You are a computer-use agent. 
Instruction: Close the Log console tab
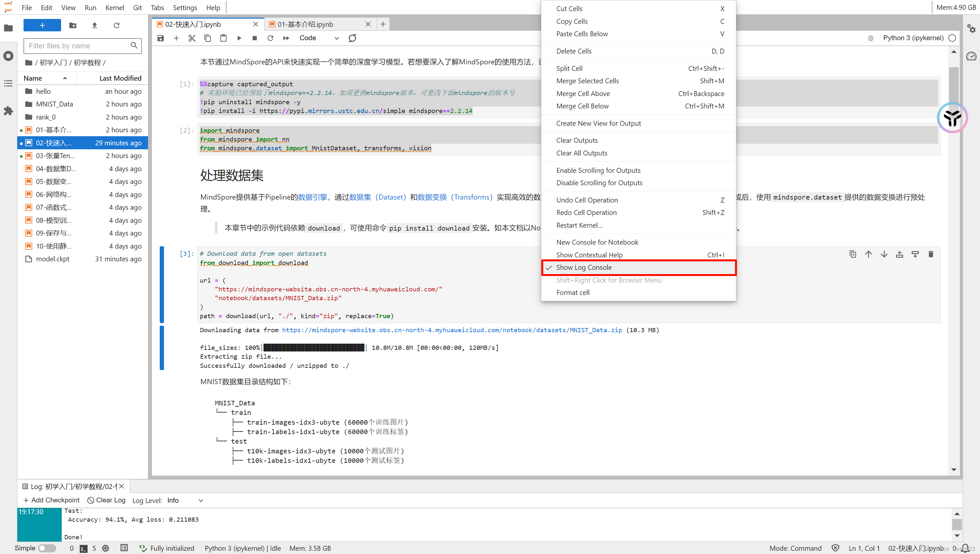coord(122,486)
